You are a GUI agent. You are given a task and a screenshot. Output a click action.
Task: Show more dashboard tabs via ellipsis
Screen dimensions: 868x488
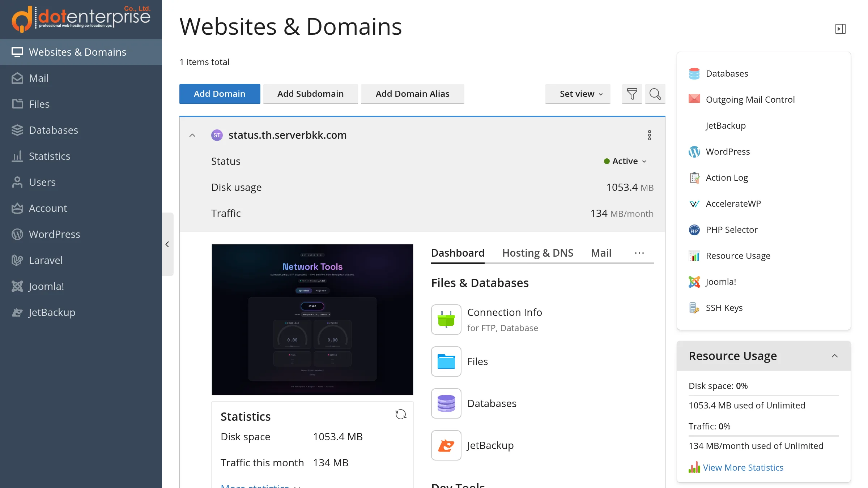pos(639,253)
